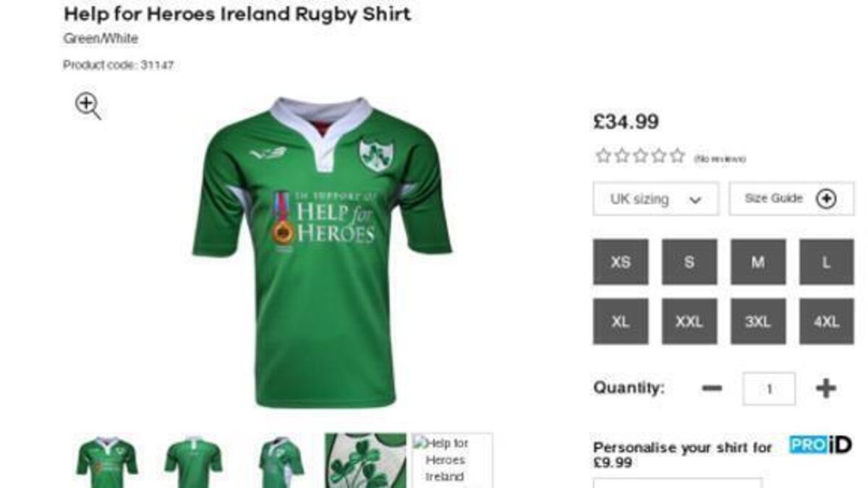Decrease quantity with the minus icon

712,388
